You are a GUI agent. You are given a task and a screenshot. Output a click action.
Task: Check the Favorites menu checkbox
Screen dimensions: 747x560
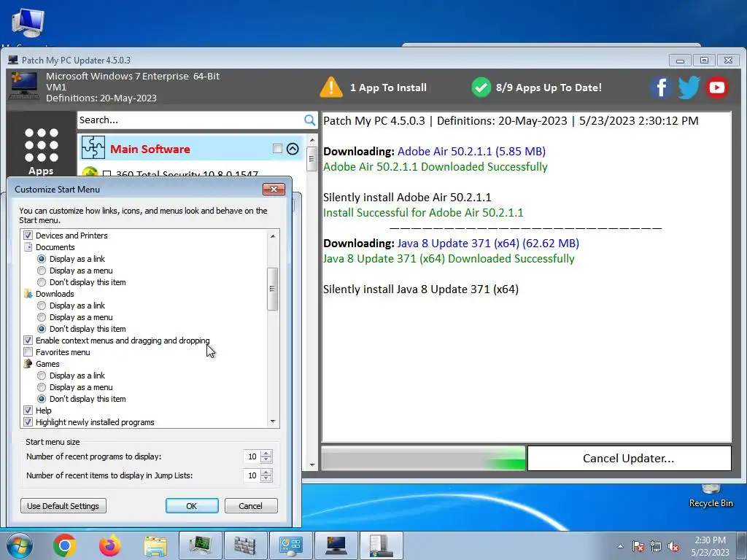(x=28, y=352)
